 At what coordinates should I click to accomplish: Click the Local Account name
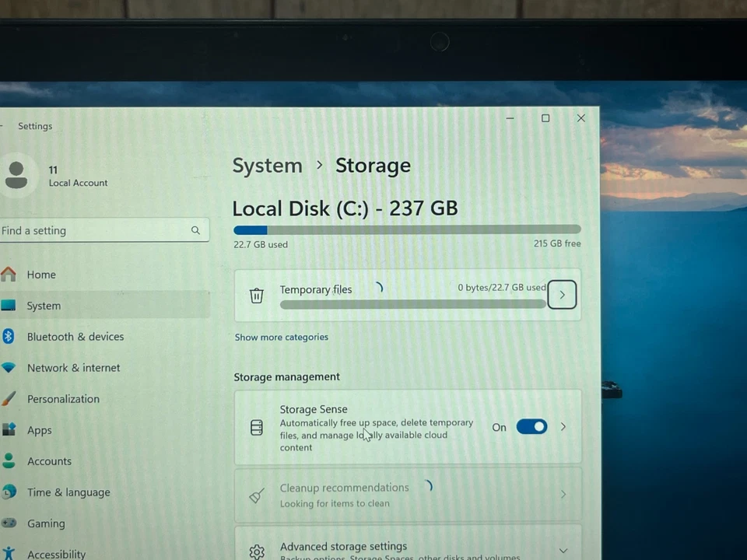78,183
